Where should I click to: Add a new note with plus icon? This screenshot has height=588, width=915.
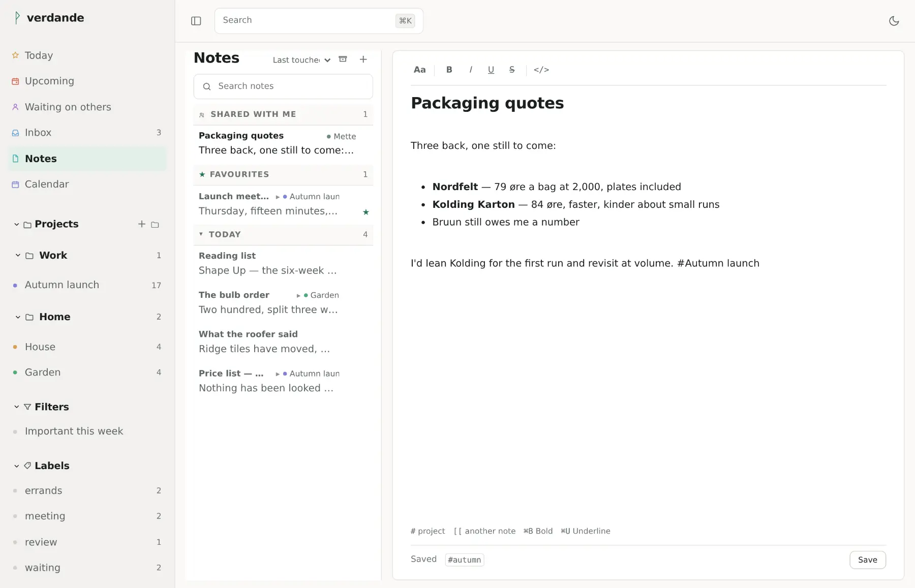[x=363, y=59]
